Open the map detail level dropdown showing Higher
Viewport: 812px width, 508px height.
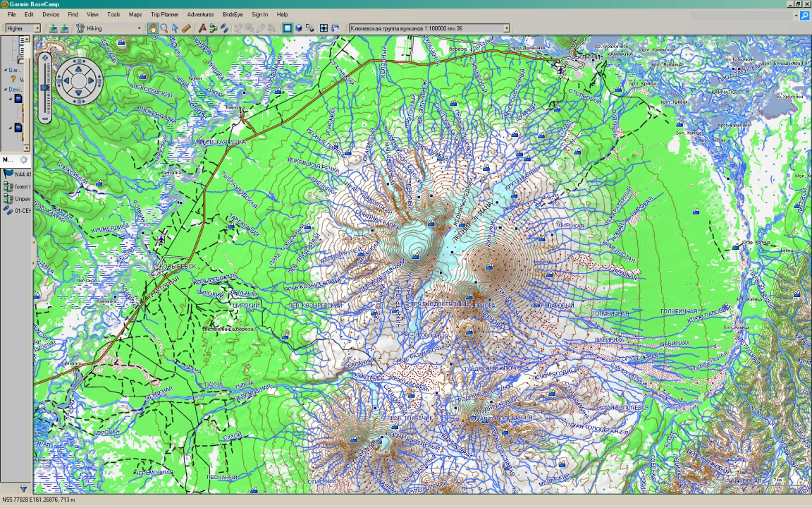23,28
